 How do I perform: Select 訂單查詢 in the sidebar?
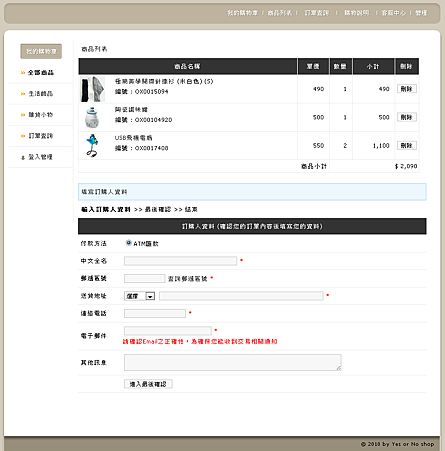(x=41, y=136)
